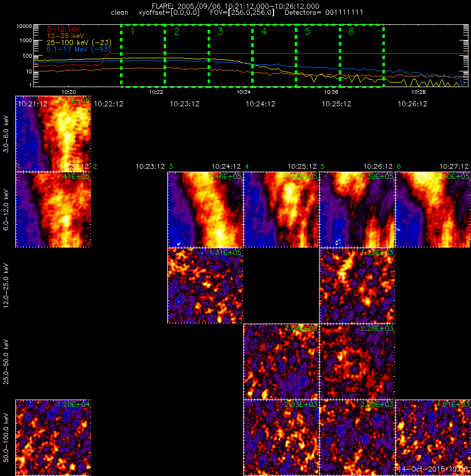Click the 10000 label on the count axis

point(24,26)
